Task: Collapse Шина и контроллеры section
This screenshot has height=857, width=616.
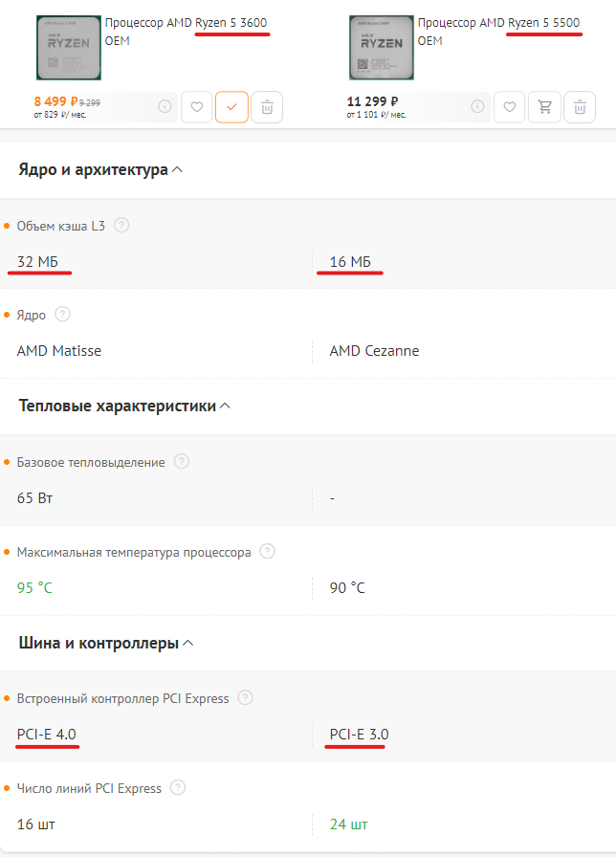Action: coord(106,643)
